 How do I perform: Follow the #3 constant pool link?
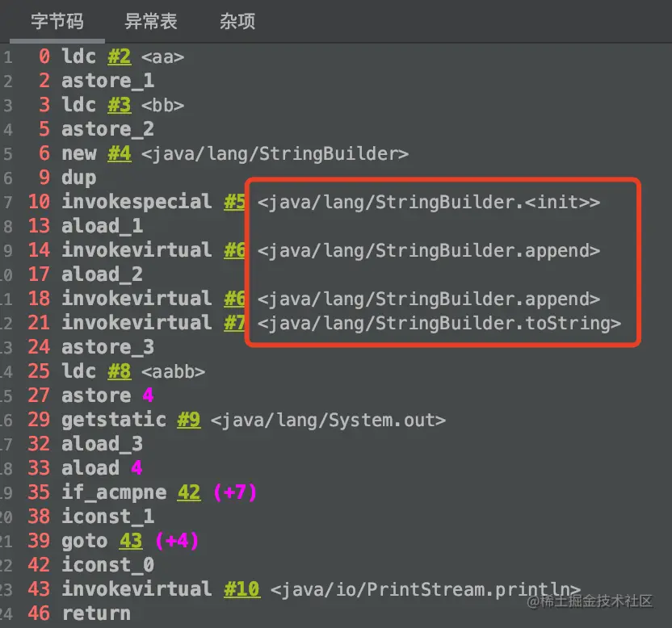pyautogui.click(x=120, y=105)
